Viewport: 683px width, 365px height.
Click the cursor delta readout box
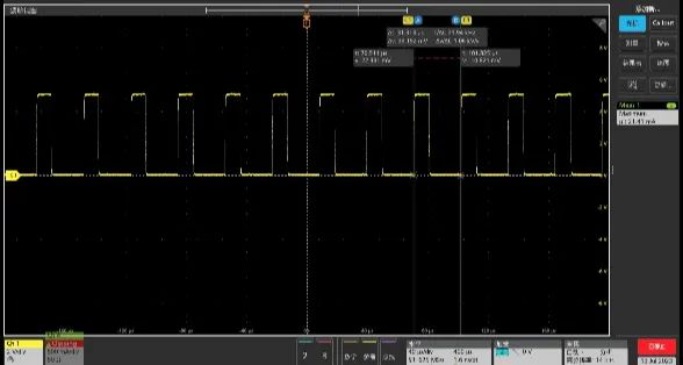437,37
